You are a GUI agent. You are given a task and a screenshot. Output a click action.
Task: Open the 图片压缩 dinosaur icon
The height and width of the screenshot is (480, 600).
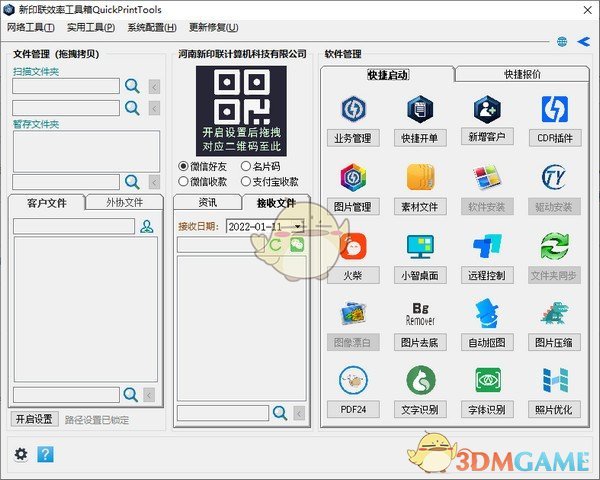[554, 313]
